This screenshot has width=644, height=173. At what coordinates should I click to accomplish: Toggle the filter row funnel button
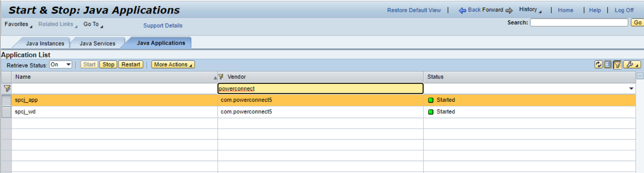tap(617, 64)
